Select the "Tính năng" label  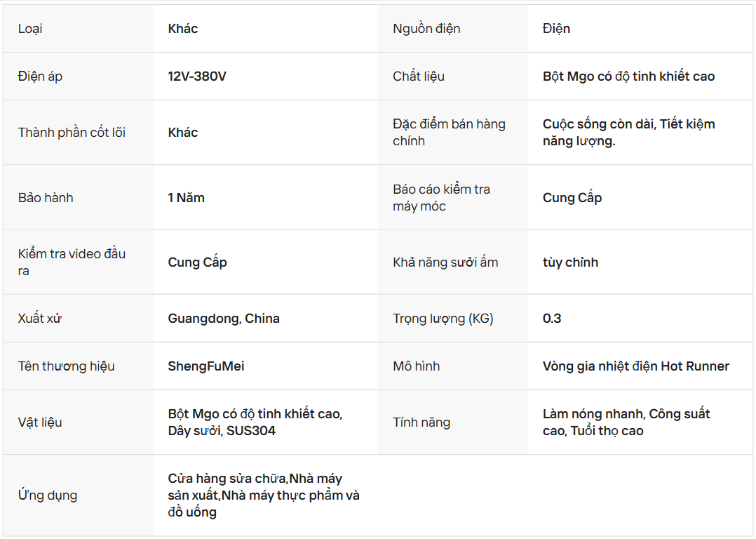click(421, 422)
